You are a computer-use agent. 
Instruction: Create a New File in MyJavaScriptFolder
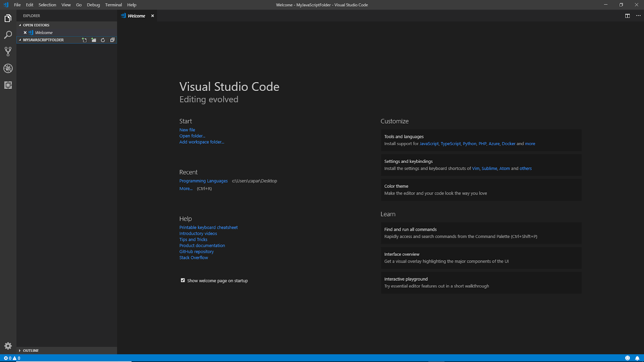84,40
